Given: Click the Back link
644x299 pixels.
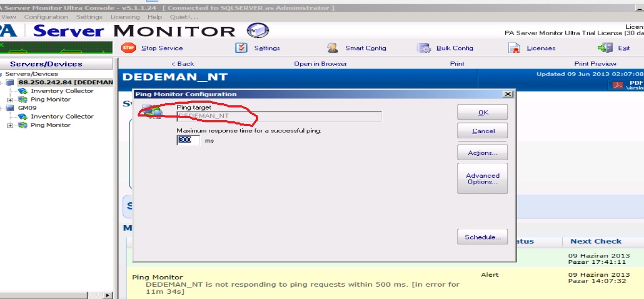Looking at the screenshot, I should click(x=183, y=64).
